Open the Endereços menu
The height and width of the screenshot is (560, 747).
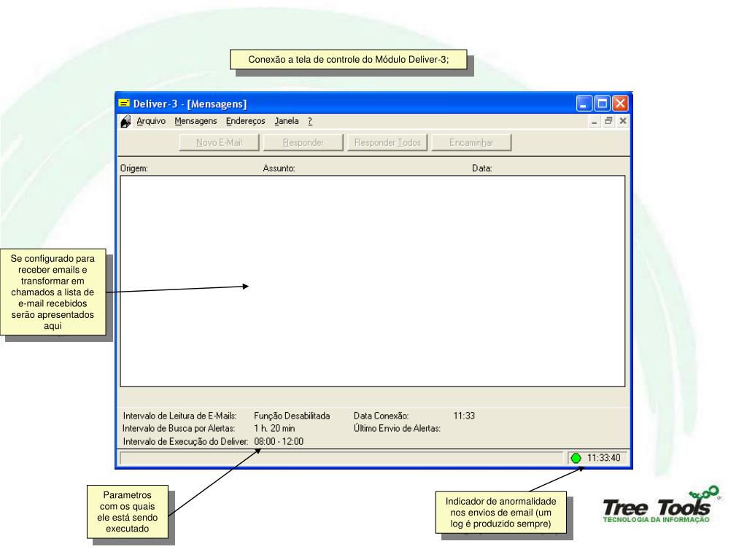245,121
